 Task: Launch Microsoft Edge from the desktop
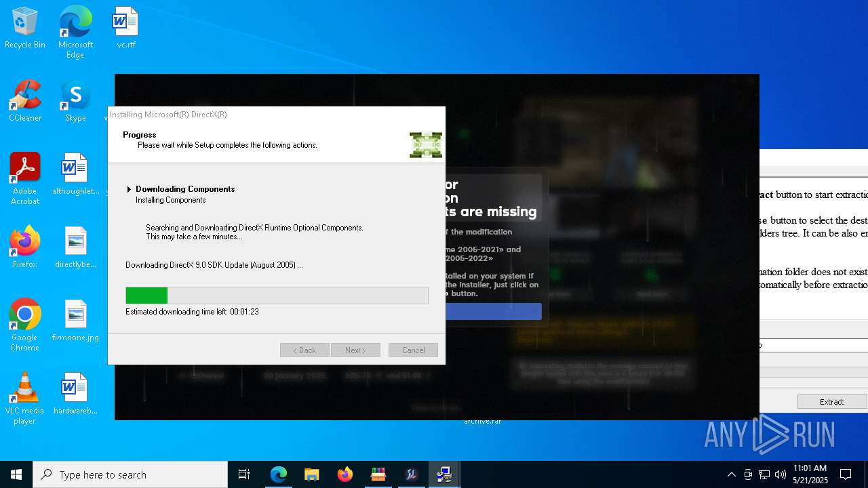coord(75,33)
